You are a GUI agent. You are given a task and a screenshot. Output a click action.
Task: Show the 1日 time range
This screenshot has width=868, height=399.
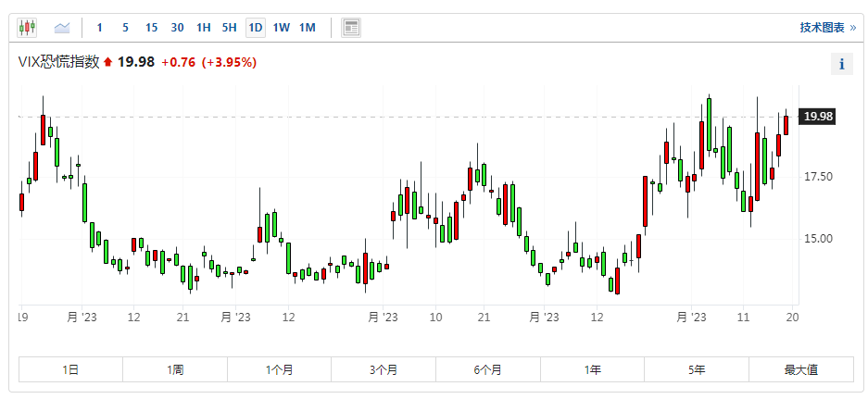point(71,369)
